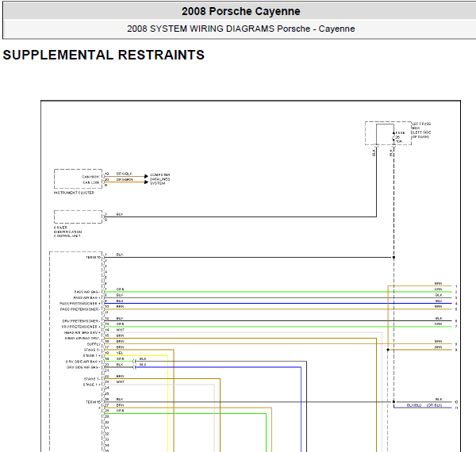Click the 'INSTRUMENT CLUSTER' component label
Screen dimensions: 476x452
coord(74,193)
